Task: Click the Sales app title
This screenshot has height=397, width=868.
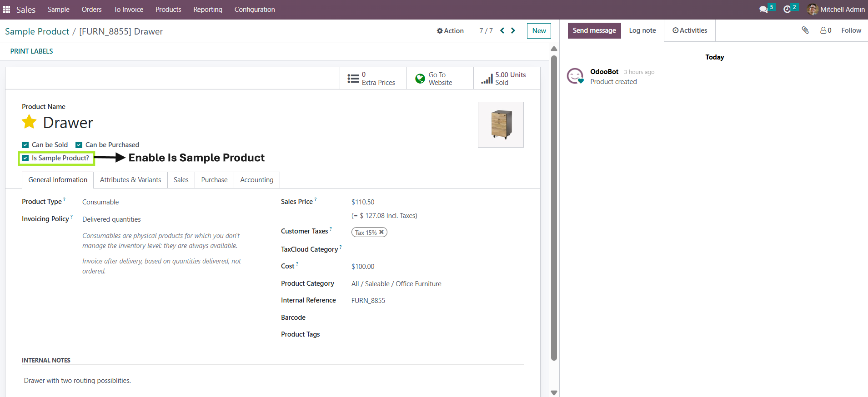Action: coord(26,10)
